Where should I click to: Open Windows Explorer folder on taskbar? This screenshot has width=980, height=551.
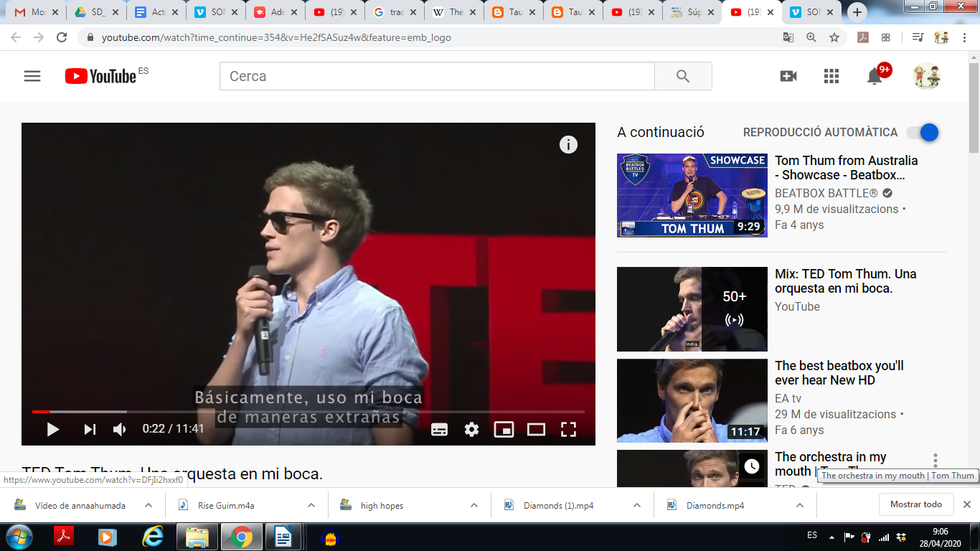coord(197,537)
